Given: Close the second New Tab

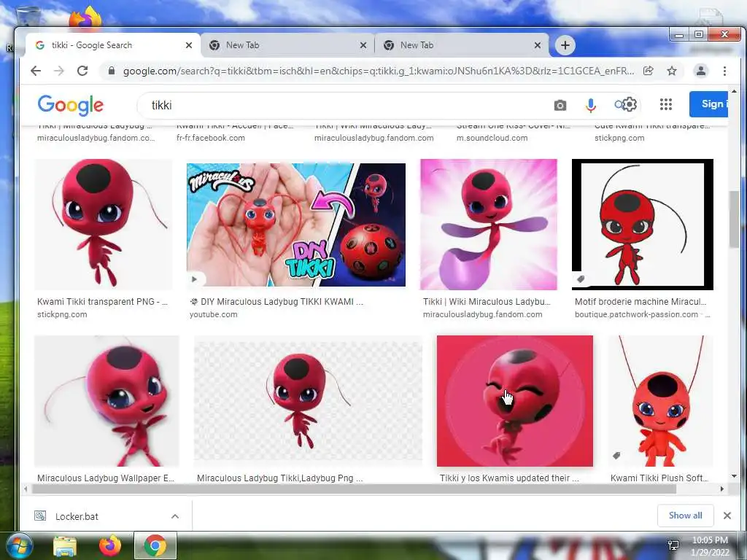Looking at the screenshot, I should click(x=363, y=45).
